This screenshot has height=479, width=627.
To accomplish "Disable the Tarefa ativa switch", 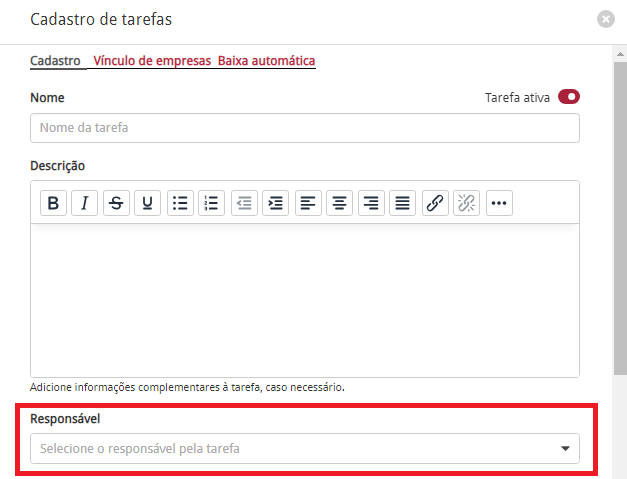I will [569, 97].
